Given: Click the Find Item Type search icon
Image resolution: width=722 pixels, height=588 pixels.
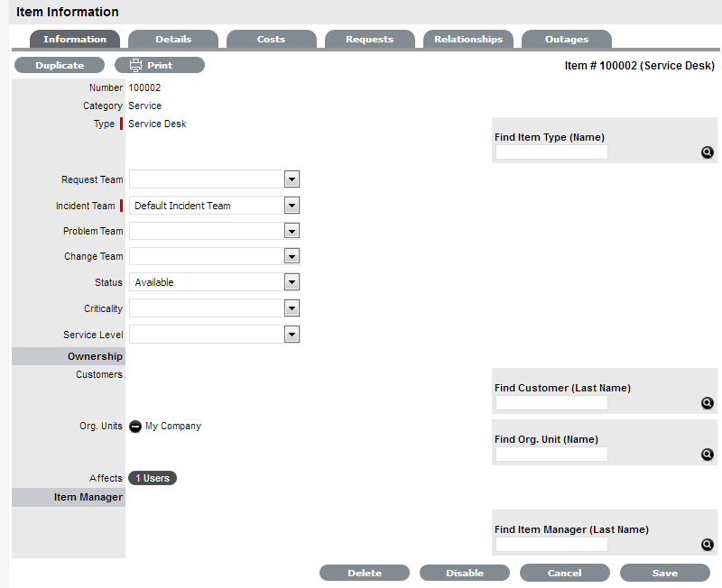Looking at the screenshot, I should coord(708,152).
